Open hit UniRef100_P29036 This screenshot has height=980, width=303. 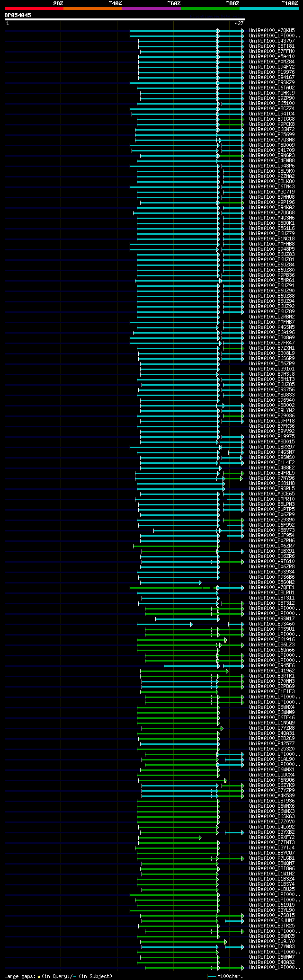click(x=272, y=415)
